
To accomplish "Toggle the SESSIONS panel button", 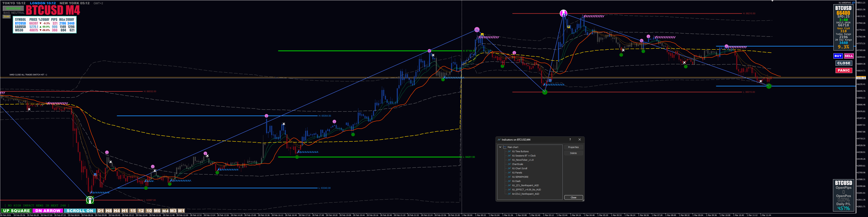I will [14, 8].
